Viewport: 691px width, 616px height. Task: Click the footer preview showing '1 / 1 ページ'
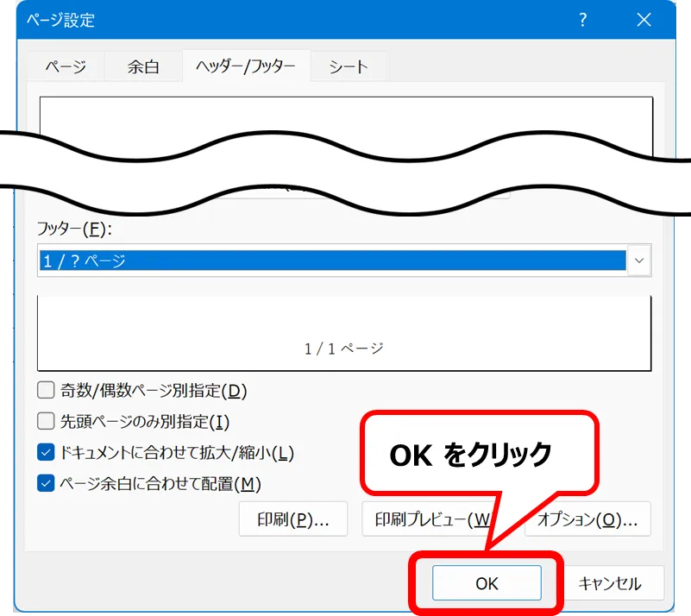point(343,334)
